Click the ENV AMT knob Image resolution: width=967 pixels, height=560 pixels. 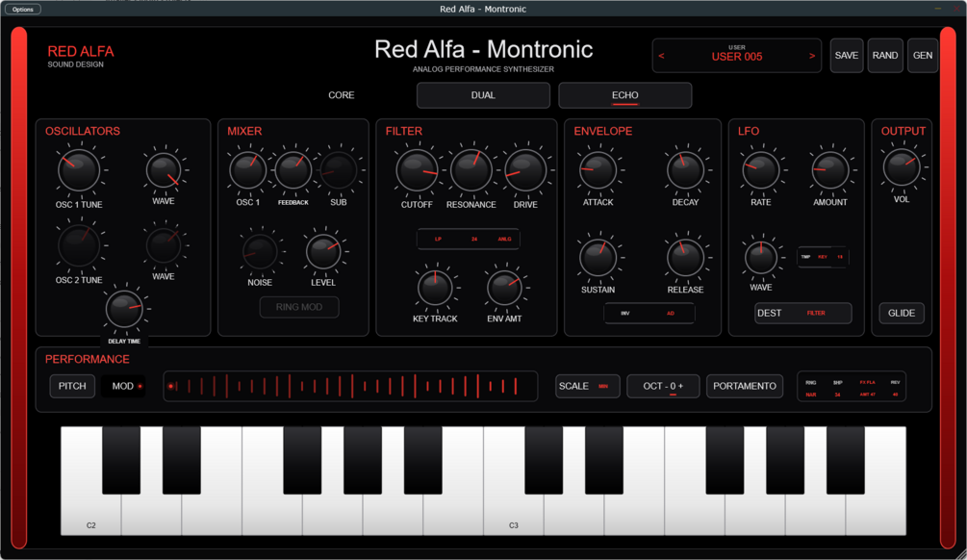504,288
